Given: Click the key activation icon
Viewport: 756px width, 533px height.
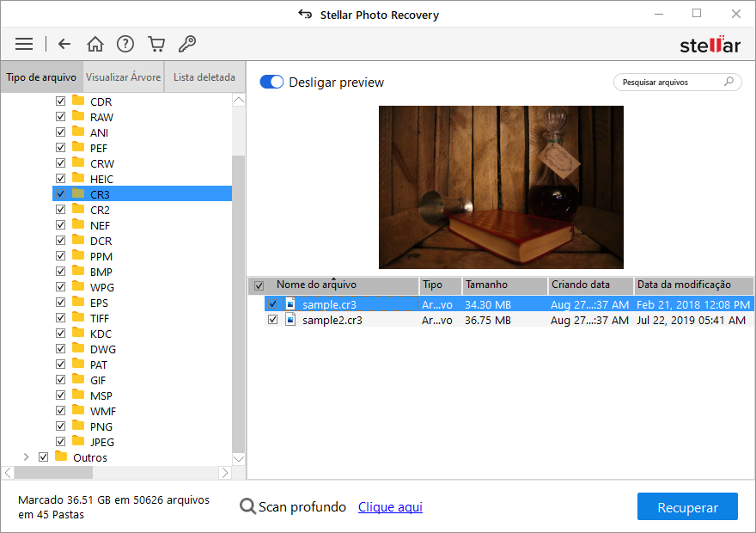Looking at the screenshot, I should pyautogui.click(x=187, y=44).
